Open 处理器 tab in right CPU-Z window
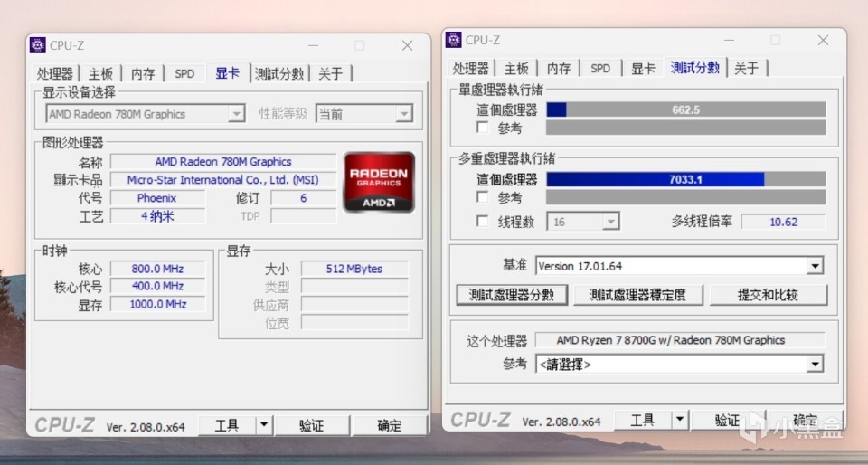Viewport: 868px width, 465px height. click(470, 68)
